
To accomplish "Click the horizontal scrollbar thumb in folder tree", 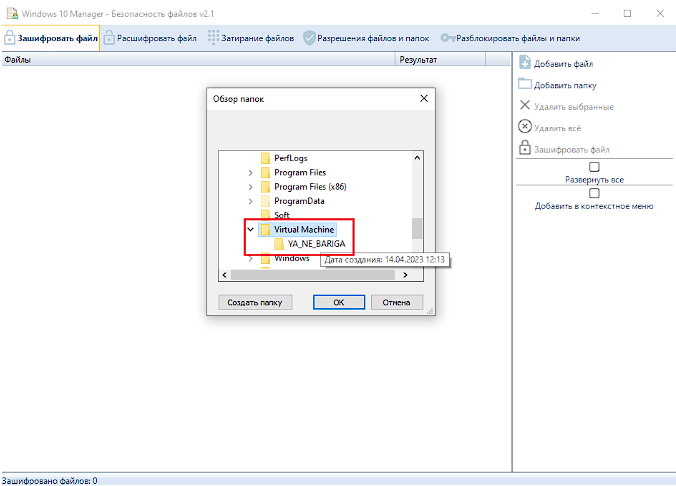I will click(313, 275).
